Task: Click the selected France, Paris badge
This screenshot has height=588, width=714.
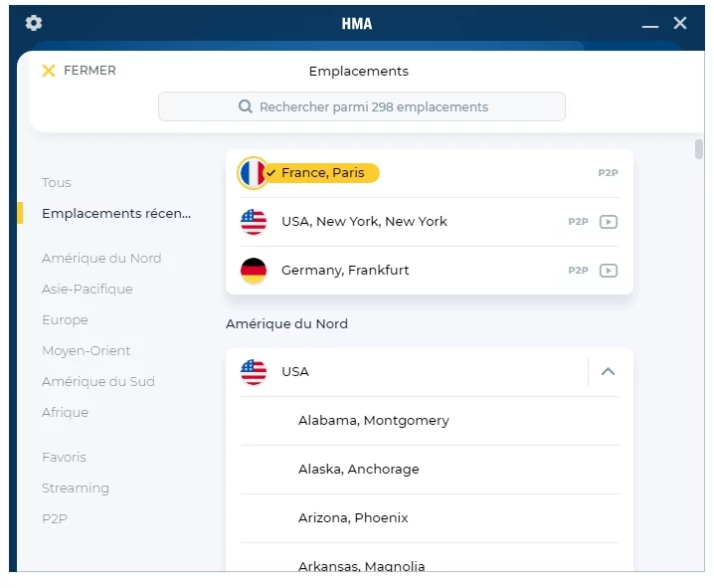Action: 322,173
